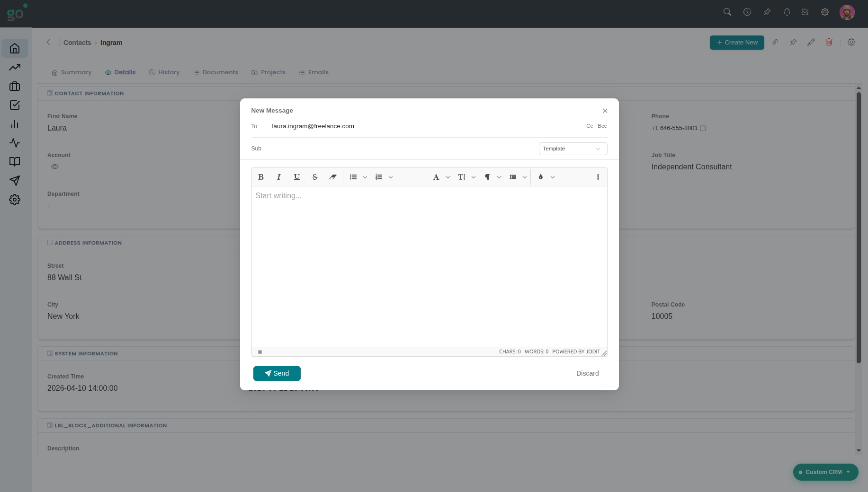Open bar chart reports icon in sidebar
This screenshot has height=492, width=868.
point(15,124)
